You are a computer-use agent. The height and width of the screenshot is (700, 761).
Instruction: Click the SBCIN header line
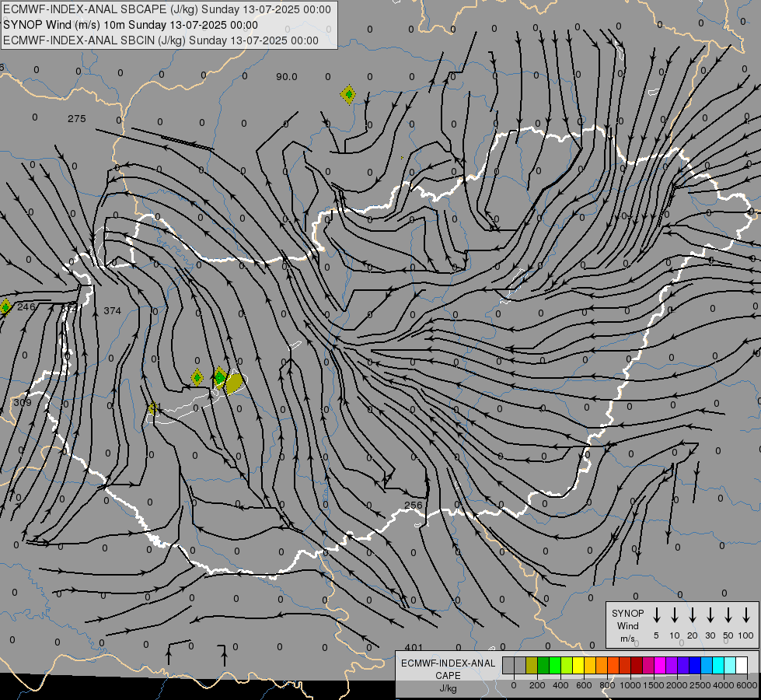(x=161, y=40)
